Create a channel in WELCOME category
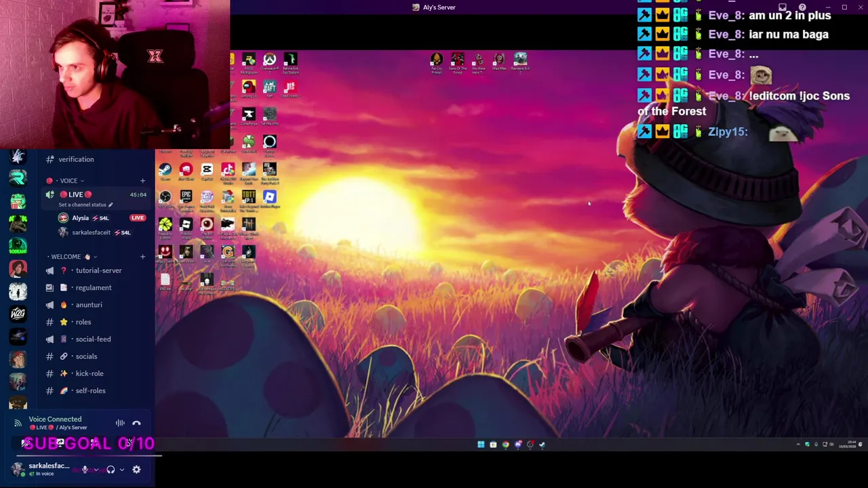The height and width of the screenshot is (488, 868). (142, 257)
